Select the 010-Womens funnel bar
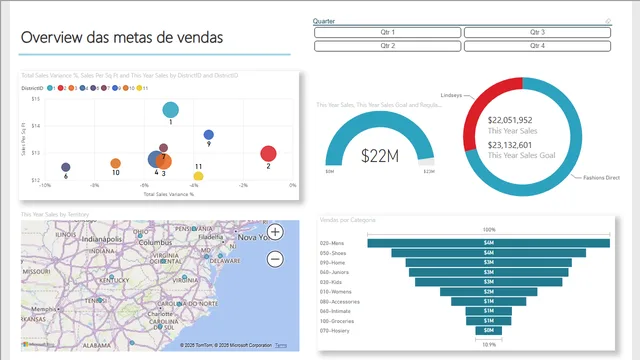 (x=489, y=292)
